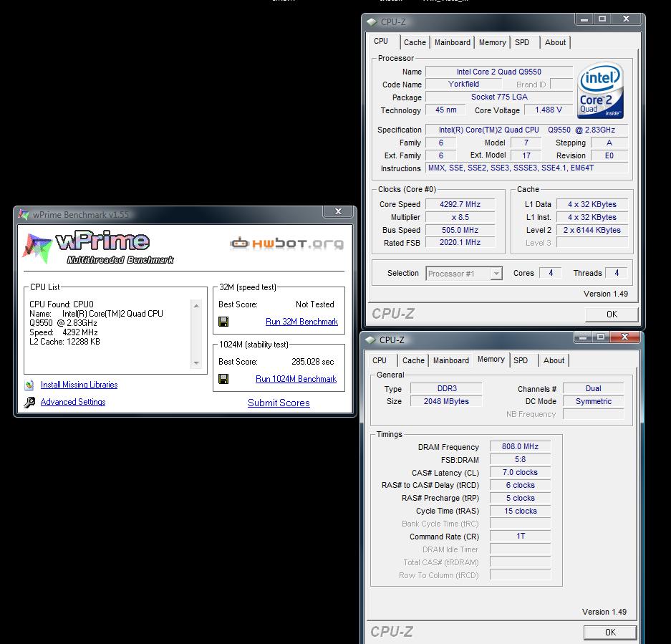The height and width of the screenshot is (644, 671).
Task: Click the save icon next to Run 32M Benchmark
Action: point(223,322)
